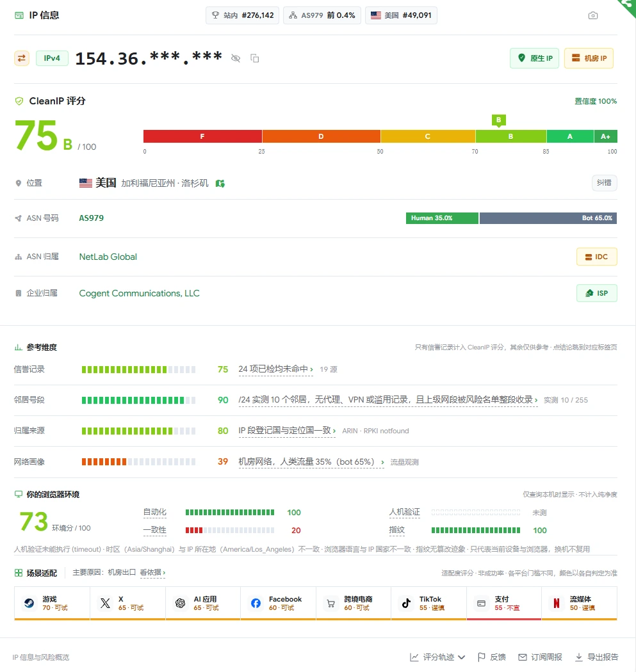Copy the IP address with the copy icon
This screenshot has width=636, height=672.
pos(255,58)
